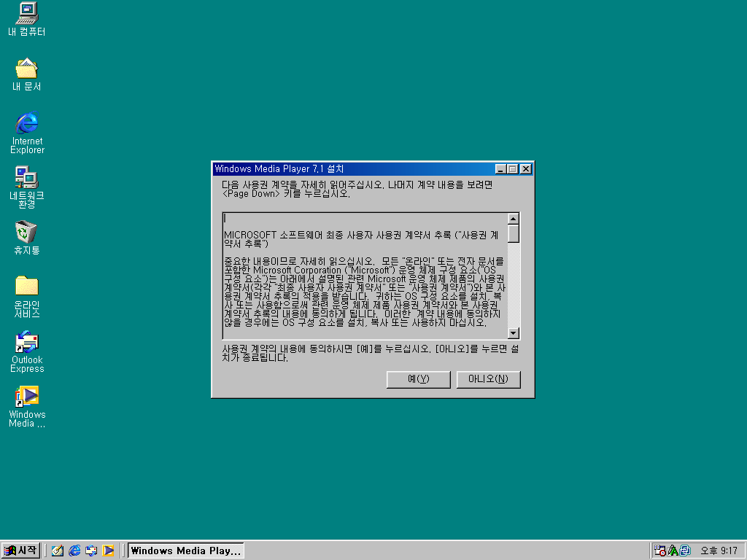Open the 시작 Start menu button

[20, 551]
